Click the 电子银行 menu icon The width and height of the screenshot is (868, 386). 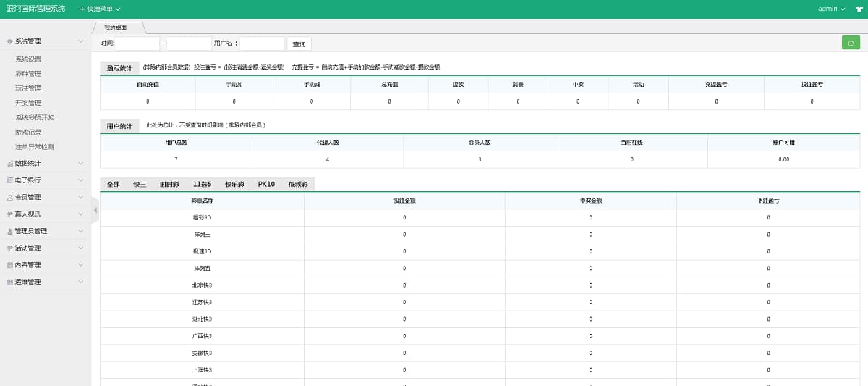(x=9, y=180)
